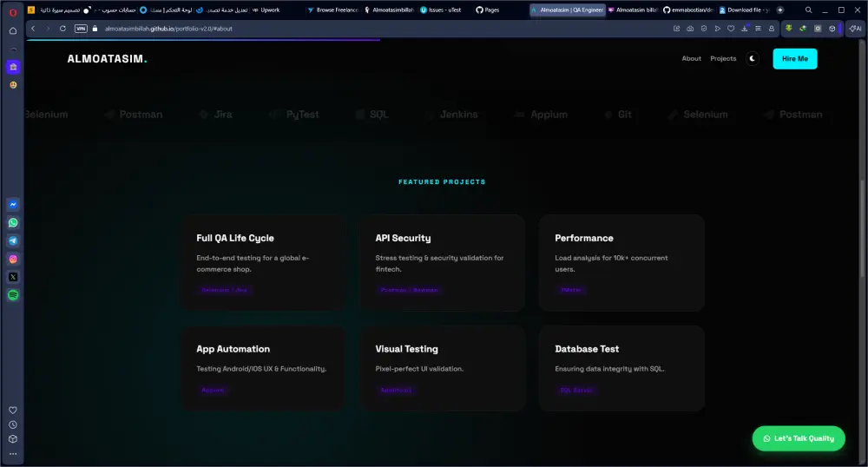Open the Opera main menu logo
This screenshot has width=868, height=467.
[13, 11]
